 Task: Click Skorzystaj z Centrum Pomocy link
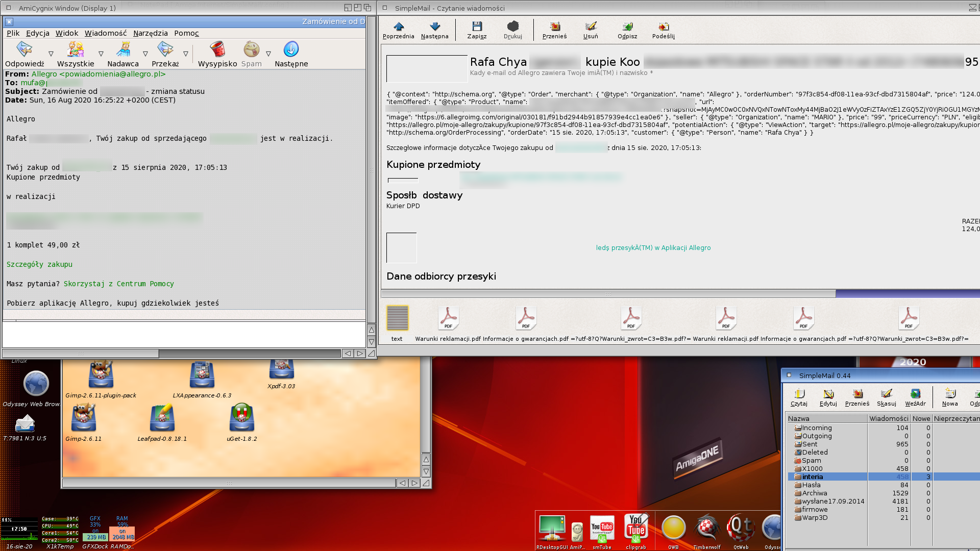(119, 284)
